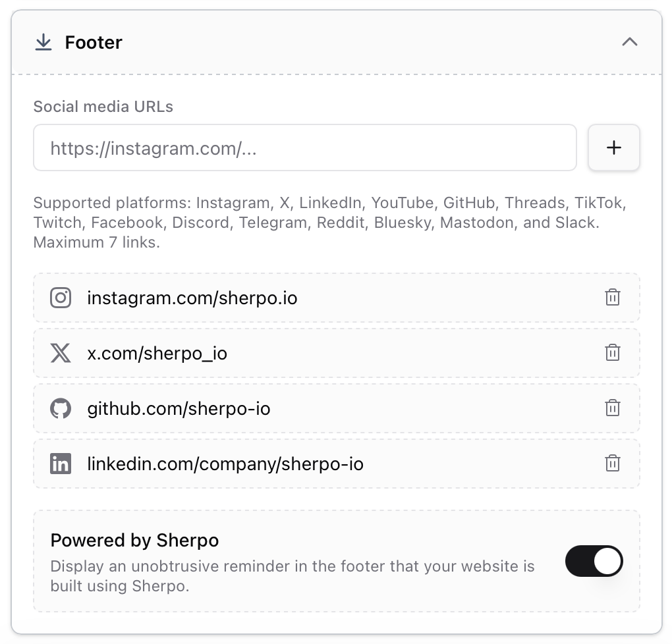The width and height of the screenshot is (672, 644).
Task: Click the download icon beside Footer heading
Action: click(43, 41)
